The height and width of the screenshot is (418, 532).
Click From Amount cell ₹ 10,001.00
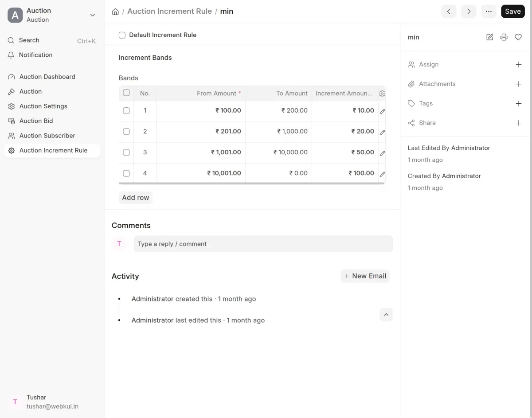click(x=201, y=173)
